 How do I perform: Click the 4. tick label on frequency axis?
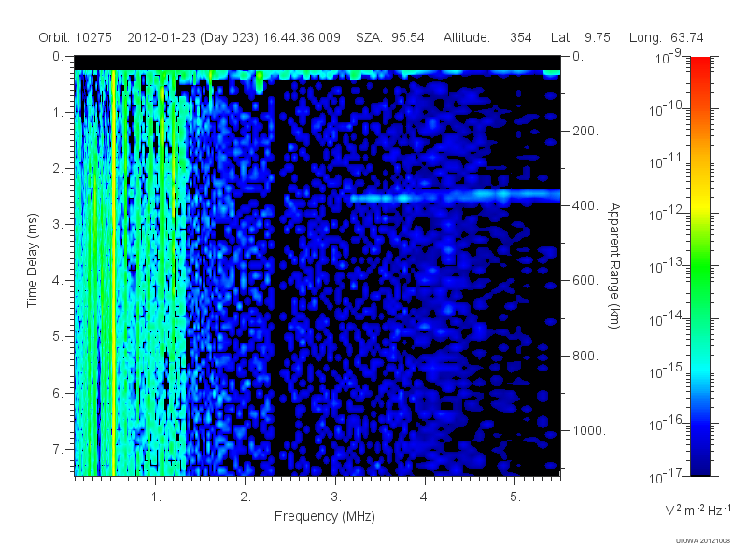pyautogui.click(x=425, y=497)
